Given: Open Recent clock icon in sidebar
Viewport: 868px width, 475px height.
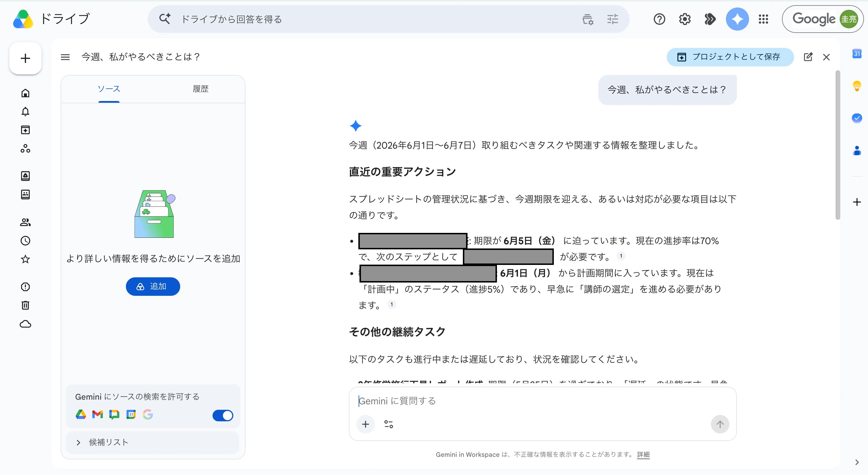Looking at the screenshot, I should [x=25, y=241].
